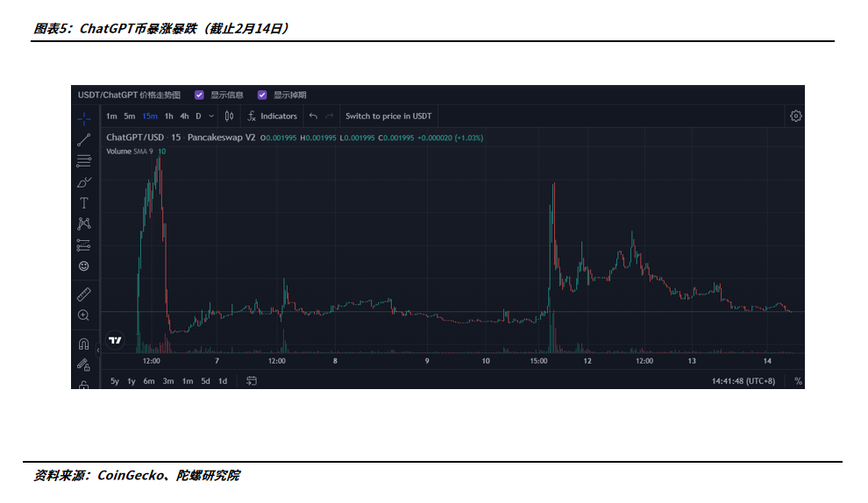Screen dimensions: 868x503
Task: Uncheck the 显示掉期 checkbox
Action: (x=262, y=95)
